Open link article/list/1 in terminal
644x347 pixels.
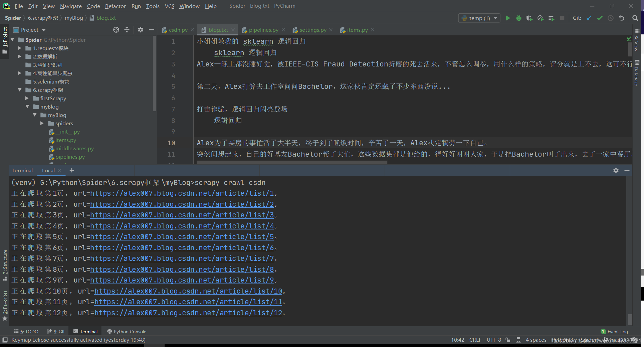tap(182, 193)
